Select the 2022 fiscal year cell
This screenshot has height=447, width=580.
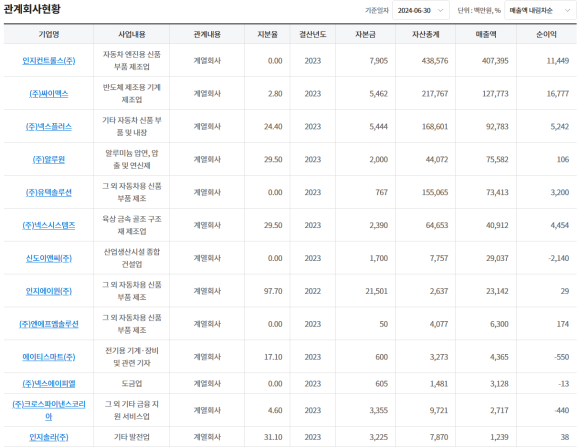313,291
